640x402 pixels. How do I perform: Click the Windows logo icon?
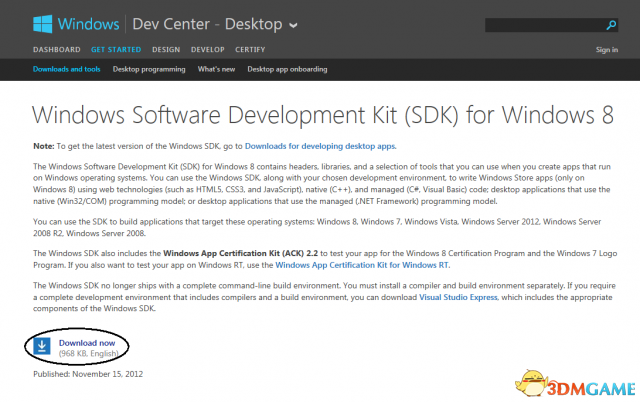coord(42,24)
